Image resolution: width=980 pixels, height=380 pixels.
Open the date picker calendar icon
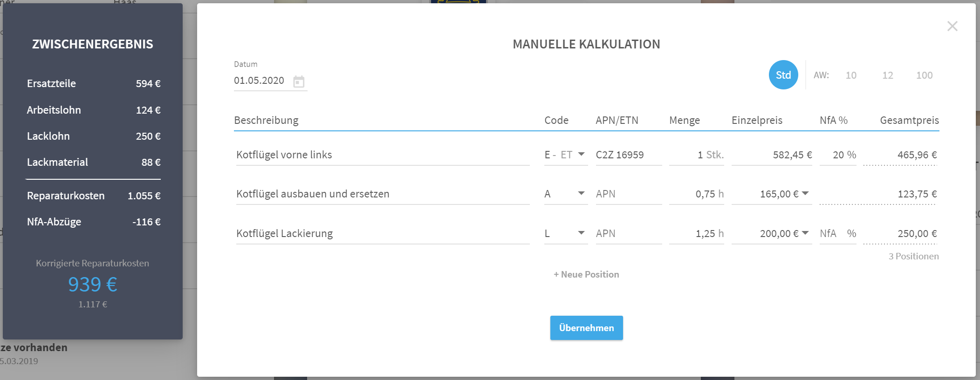click(299, 81)
